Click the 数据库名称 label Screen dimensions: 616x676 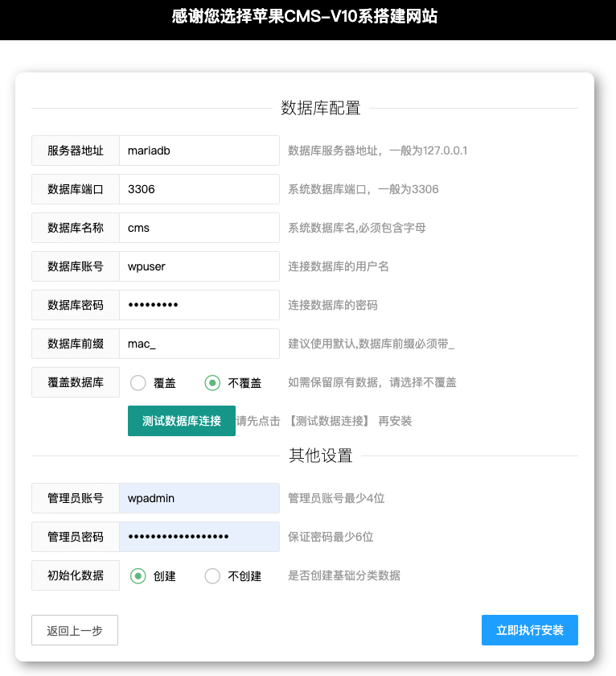click(x=76, y=228)
